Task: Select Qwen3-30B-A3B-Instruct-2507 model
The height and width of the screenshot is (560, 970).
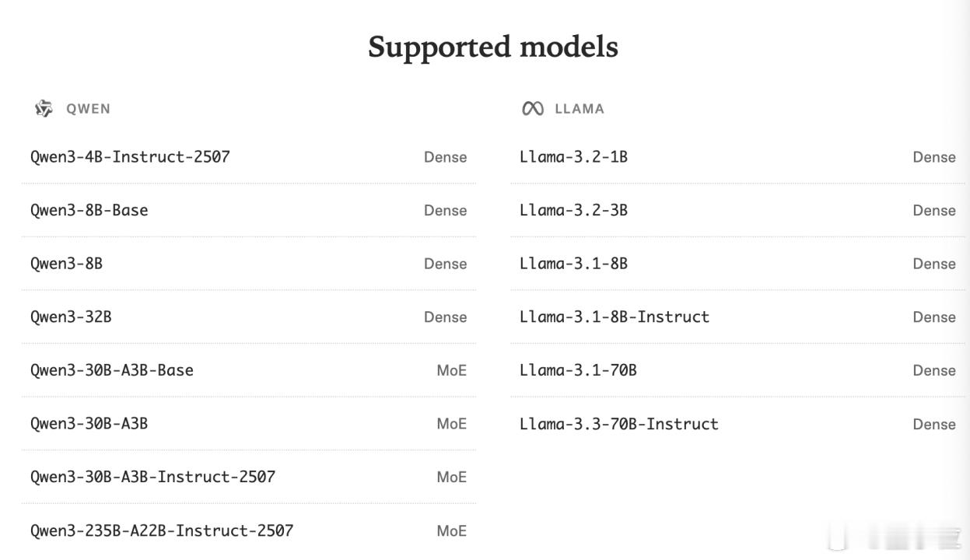Action: [x=152, y=477]
